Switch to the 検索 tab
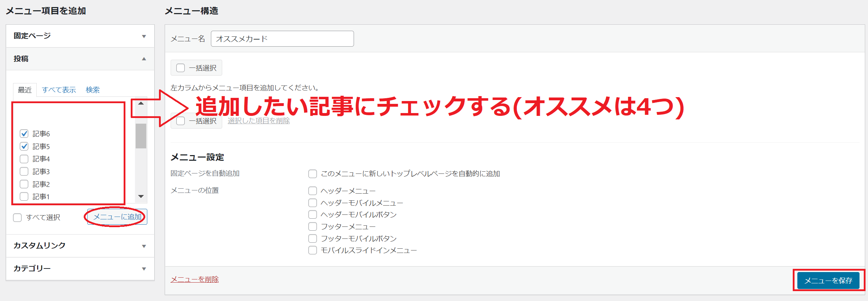 pyautogui.click(x=93, y=90)
